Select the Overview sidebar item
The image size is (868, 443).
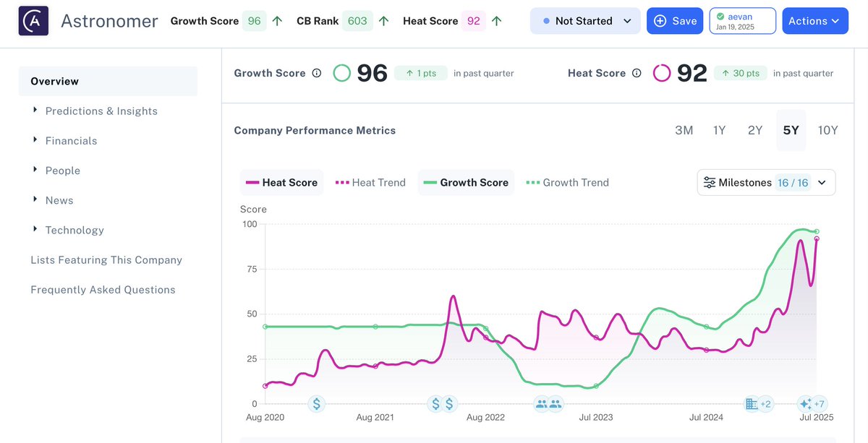(x=108, y=82)
